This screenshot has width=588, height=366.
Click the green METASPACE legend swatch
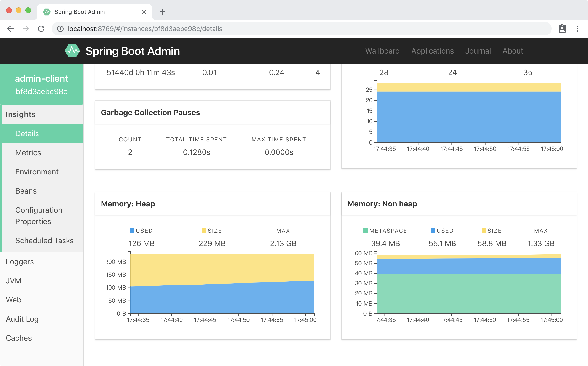pos(365,231)
